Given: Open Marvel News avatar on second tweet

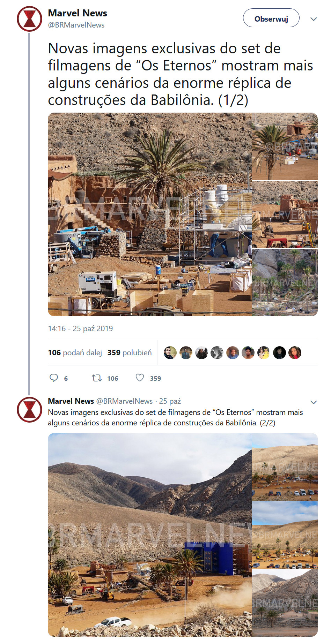Looking at the screenshot, I should point(30,410).
